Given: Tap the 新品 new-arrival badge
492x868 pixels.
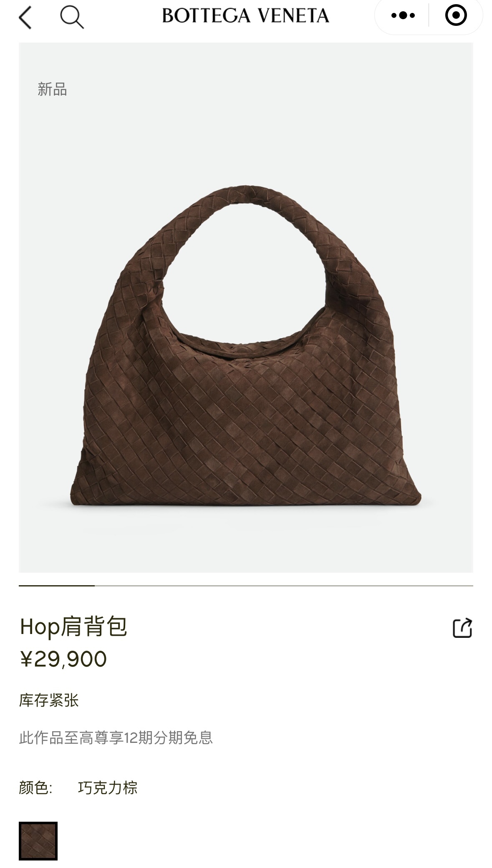Looking at the screenshot, I should (52, 89).
